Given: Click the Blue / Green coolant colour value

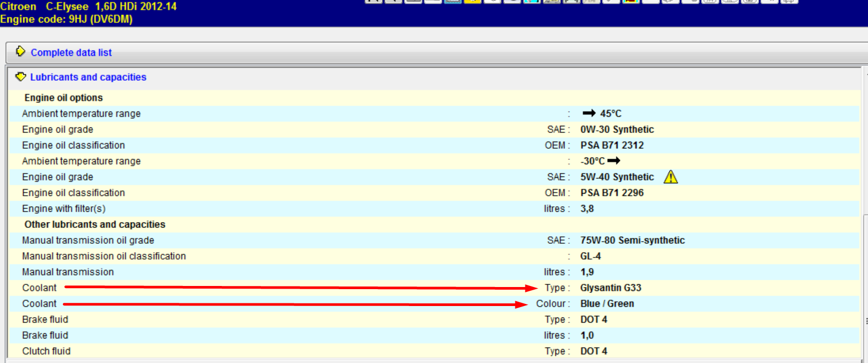Looking at the screenshot, I should (x=607, y=303).
